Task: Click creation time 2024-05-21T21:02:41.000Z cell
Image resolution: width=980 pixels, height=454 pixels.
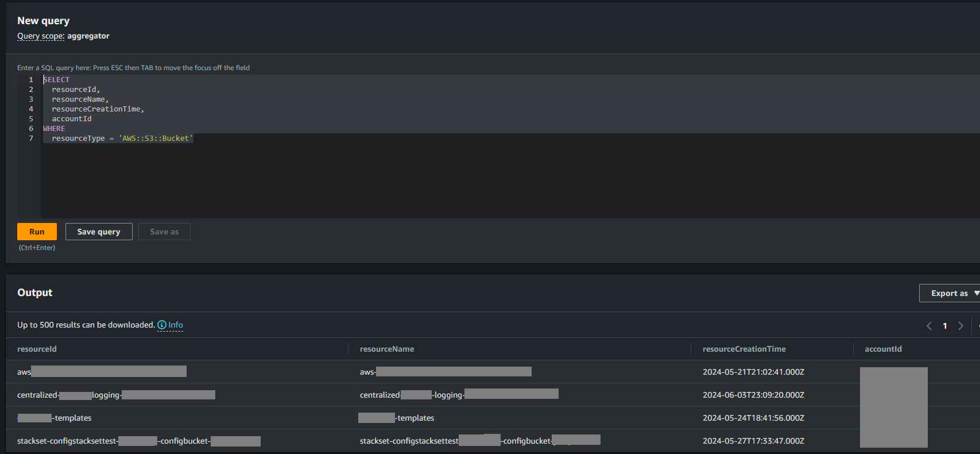Action: [753, 372]
